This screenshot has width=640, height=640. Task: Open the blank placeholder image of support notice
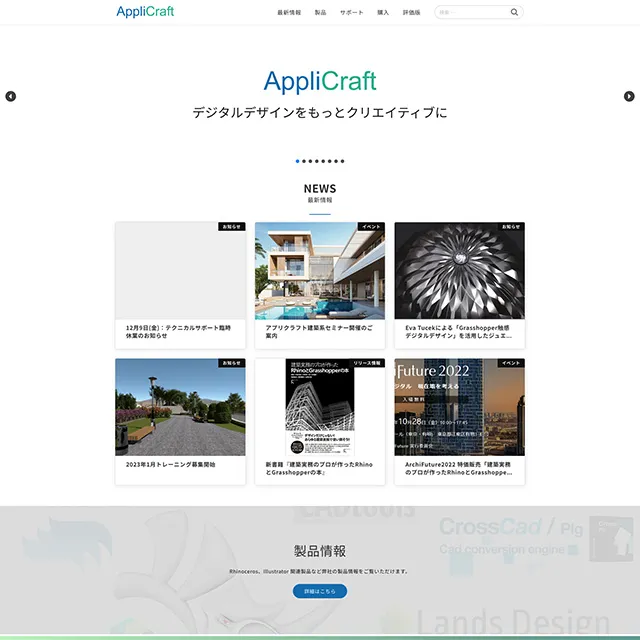click(180, 271)
